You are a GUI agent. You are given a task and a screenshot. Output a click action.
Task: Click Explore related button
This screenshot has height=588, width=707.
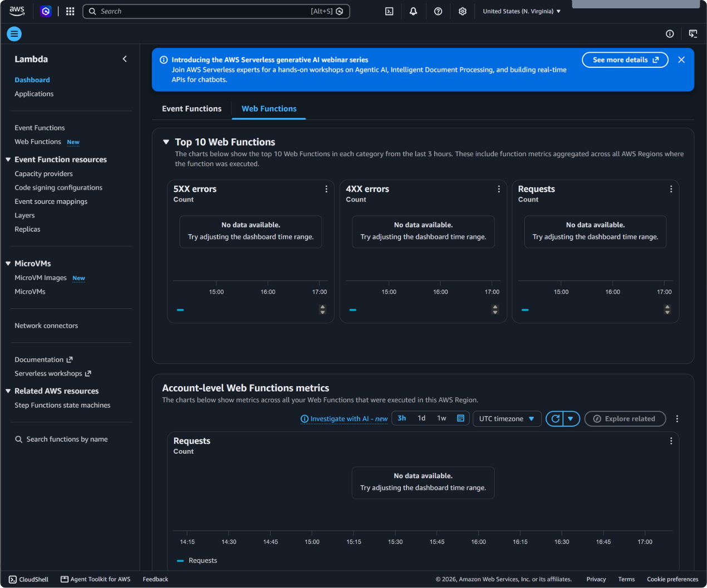click(x=625, y=419)
